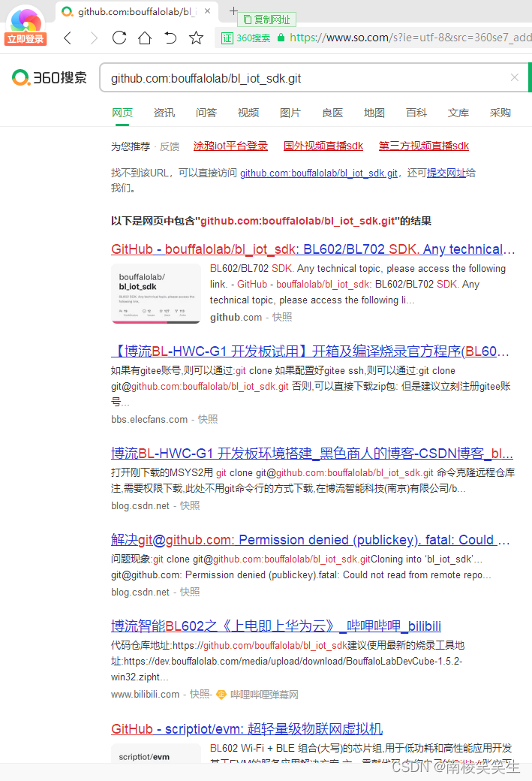Open 快照 beside Permission denied CSDN result
532x781 pixels.
click(190, 592)
